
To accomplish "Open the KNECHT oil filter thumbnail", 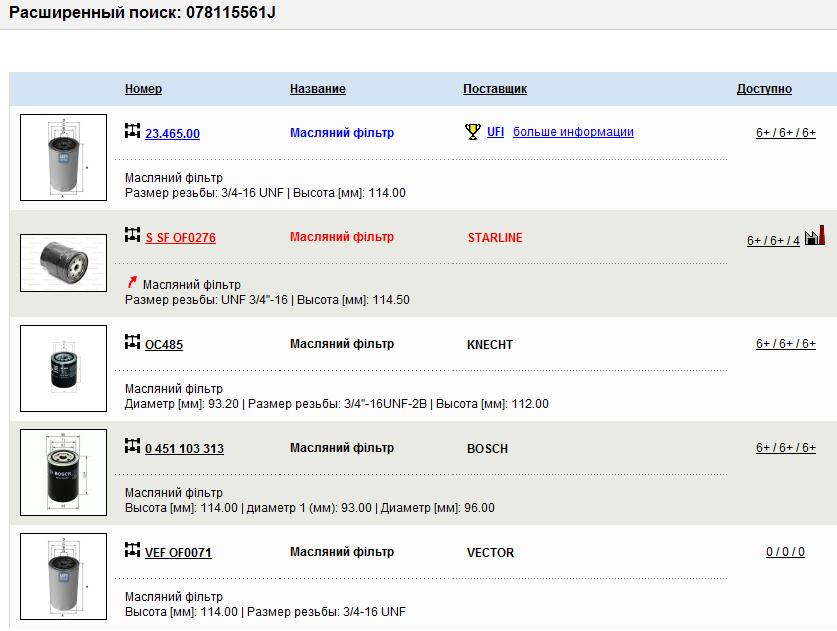I will [63, 369].
